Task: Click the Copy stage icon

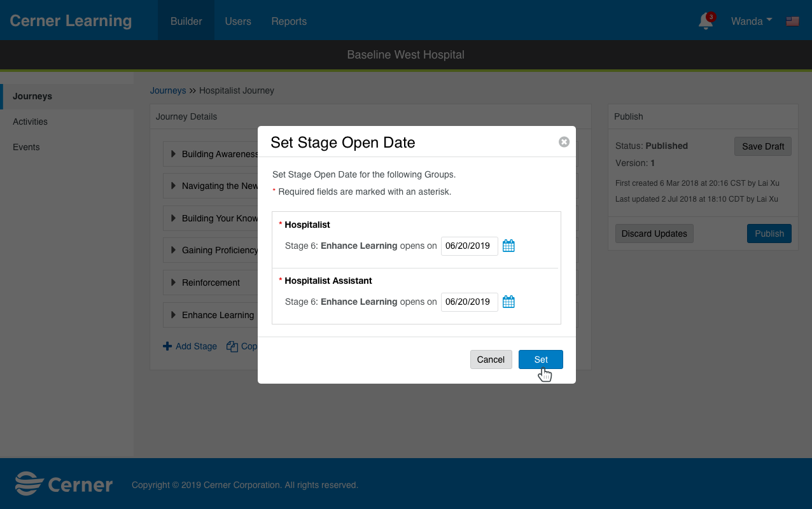Action: [232, 346]
